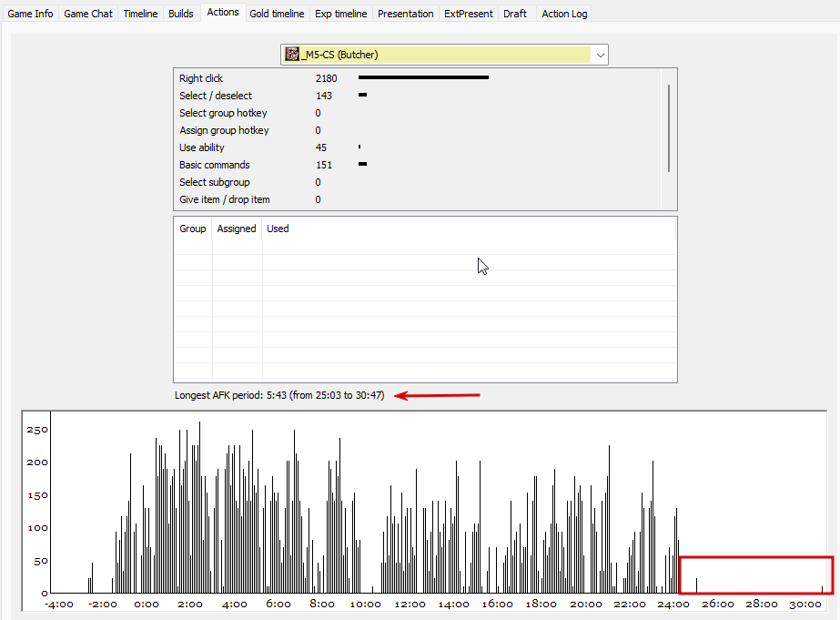
Task: Open the ExtPresent tab
Action: click(x=468, y=14)
